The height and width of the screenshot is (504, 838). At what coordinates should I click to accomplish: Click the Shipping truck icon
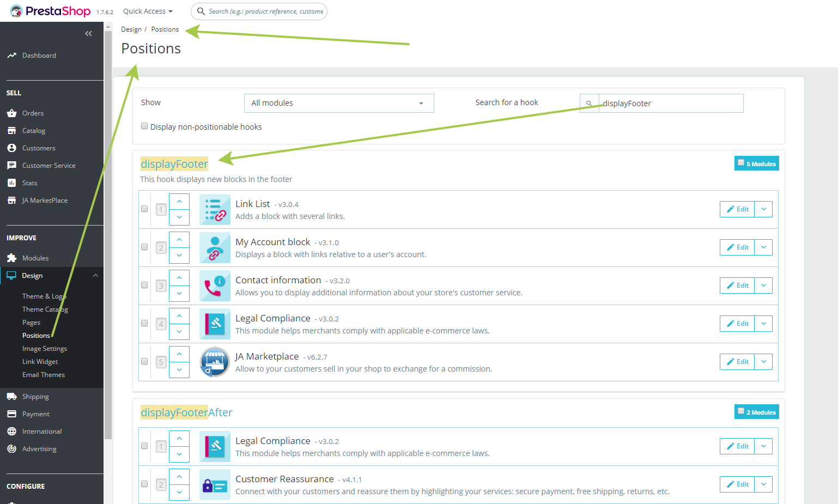click(11, 397)
